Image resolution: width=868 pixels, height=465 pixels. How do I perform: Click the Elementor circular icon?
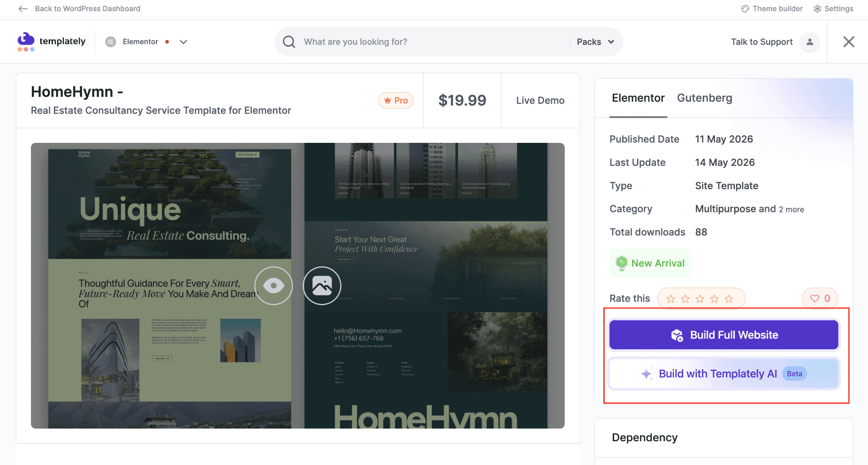[x=111, y=42]
